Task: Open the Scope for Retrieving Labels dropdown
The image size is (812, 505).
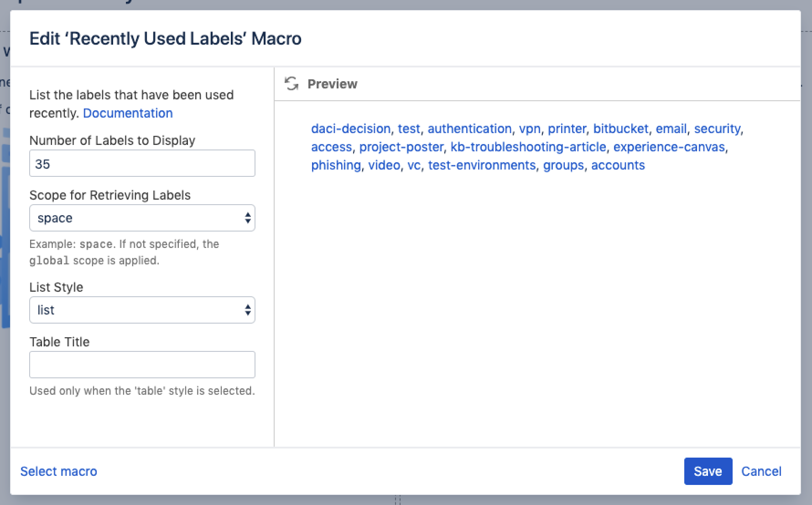Action: point(142,218)
